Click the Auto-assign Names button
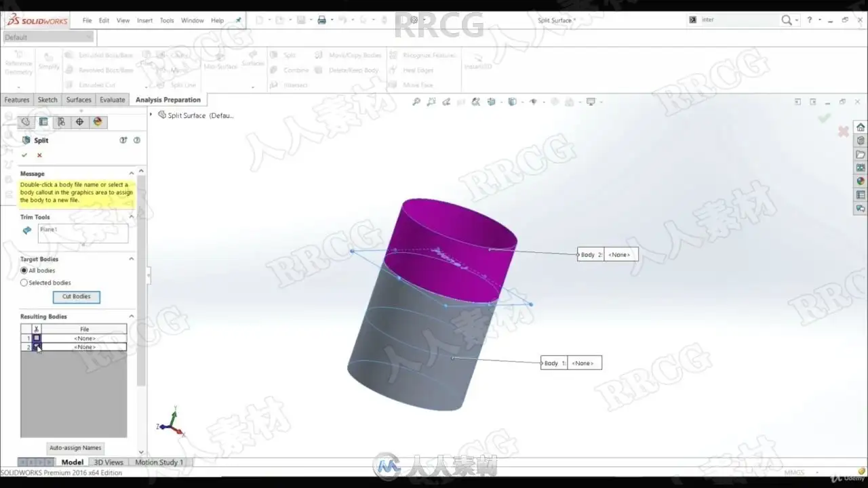The image size is (868, 488). (x=75, y=447)
